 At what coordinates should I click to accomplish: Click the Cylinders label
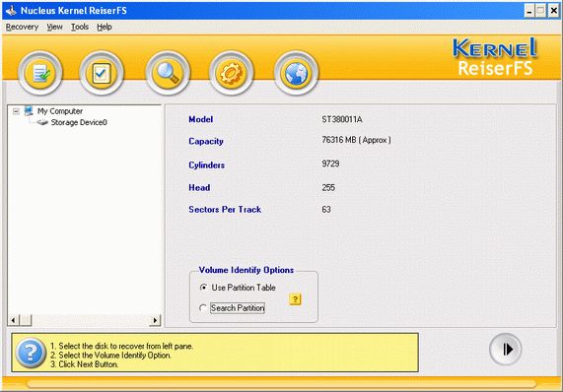pos(207,165)
